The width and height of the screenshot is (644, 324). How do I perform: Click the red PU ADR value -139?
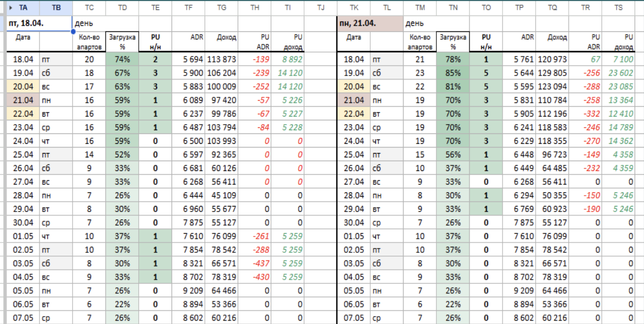tap(254, 59)
